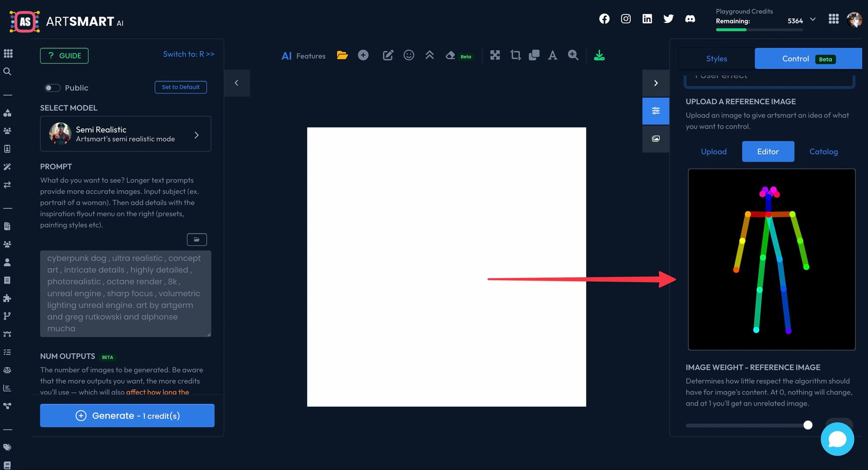Open the folder icon in the AI Features toolbar

[x=342, y=55]
